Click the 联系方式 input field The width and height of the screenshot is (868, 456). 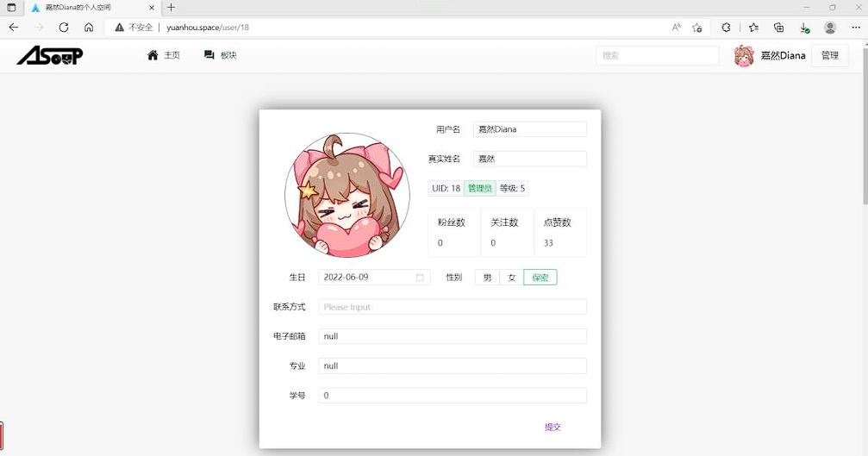pyautogui.click(x=452, y=307)
